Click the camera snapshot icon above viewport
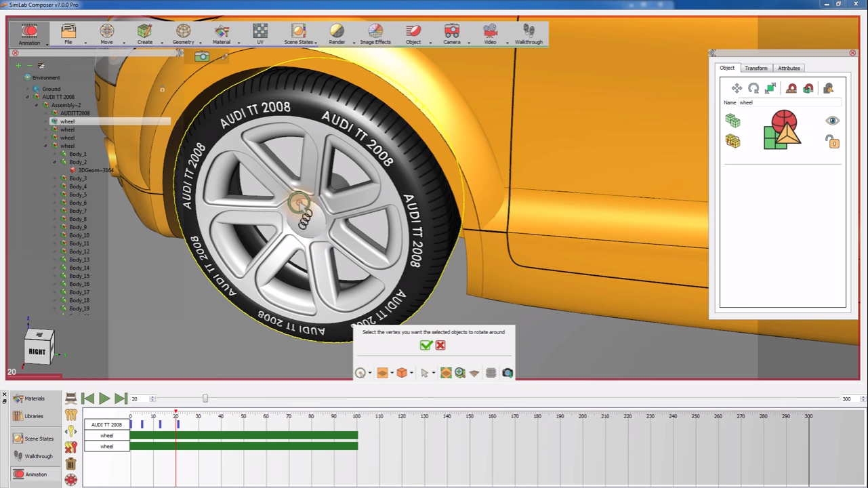The image size is (868, 488). pyautogui.click(x=202, y=56)
